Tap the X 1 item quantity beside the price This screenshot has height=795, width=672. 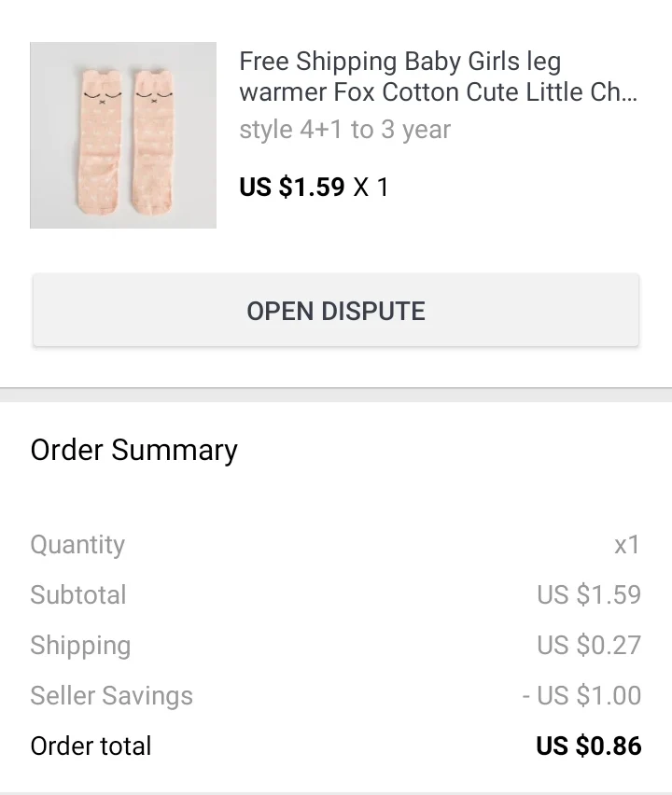click(x=371, y=187)
